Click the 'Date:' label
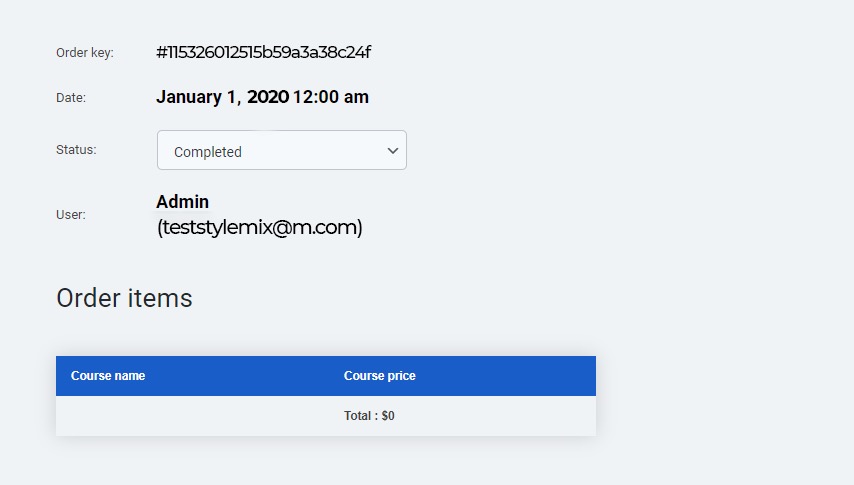854x485 pixels. [71, 98]
